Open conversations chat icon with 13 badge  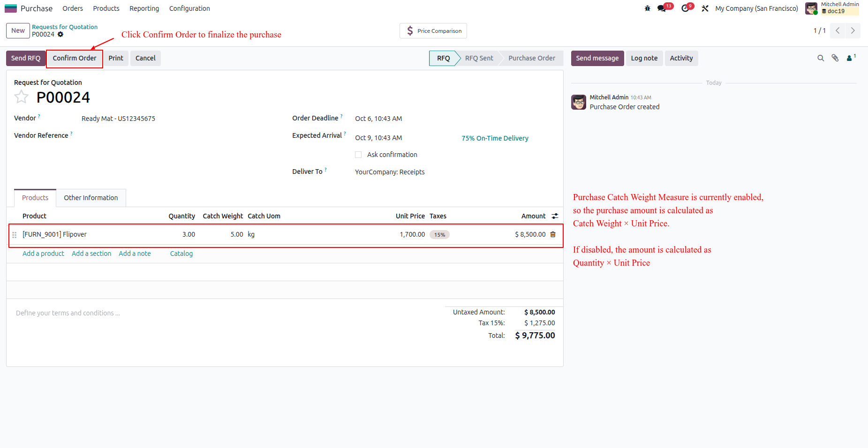(662, 8)
